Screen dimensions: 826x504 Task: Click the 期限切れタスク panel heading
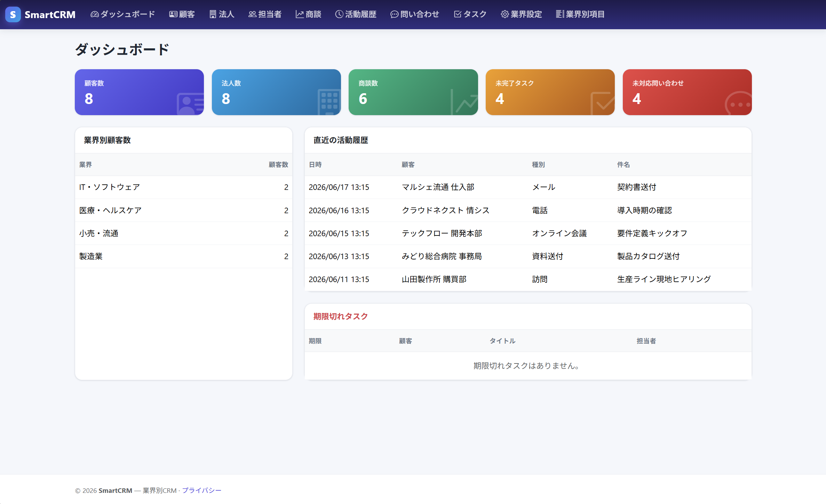341,317
